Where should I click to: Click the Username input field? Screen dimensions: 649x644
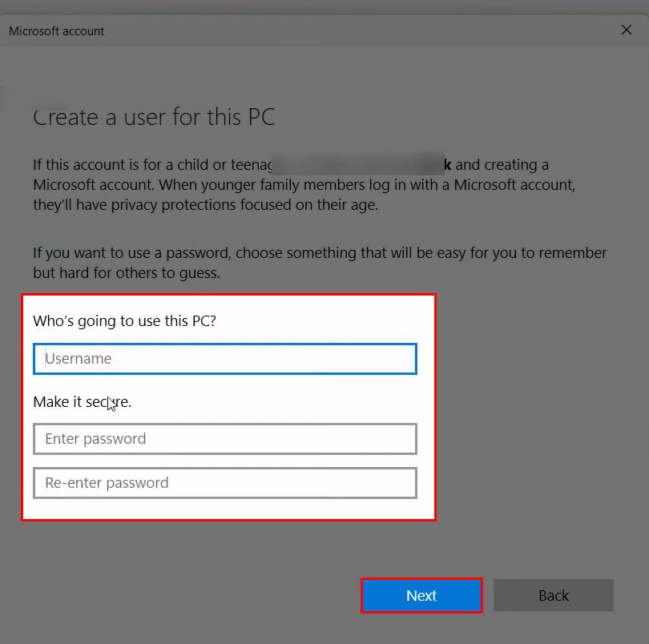tap(224, 359)
